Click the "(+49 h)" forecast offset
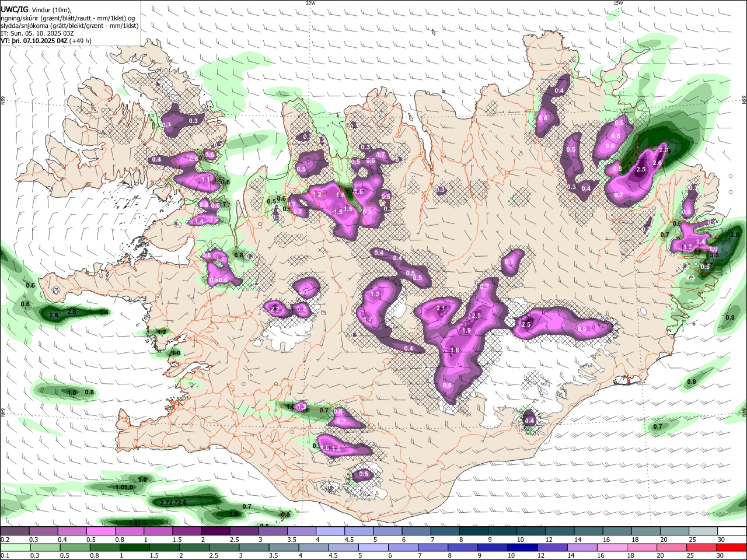Screen dimensions: 747x560 tap(81, 41)
